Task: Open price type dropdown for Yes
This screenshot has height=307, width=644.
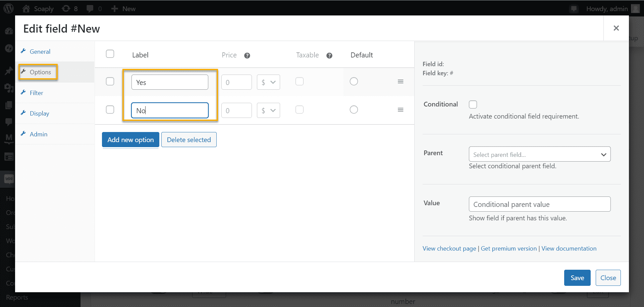Action: coord(268,82)
